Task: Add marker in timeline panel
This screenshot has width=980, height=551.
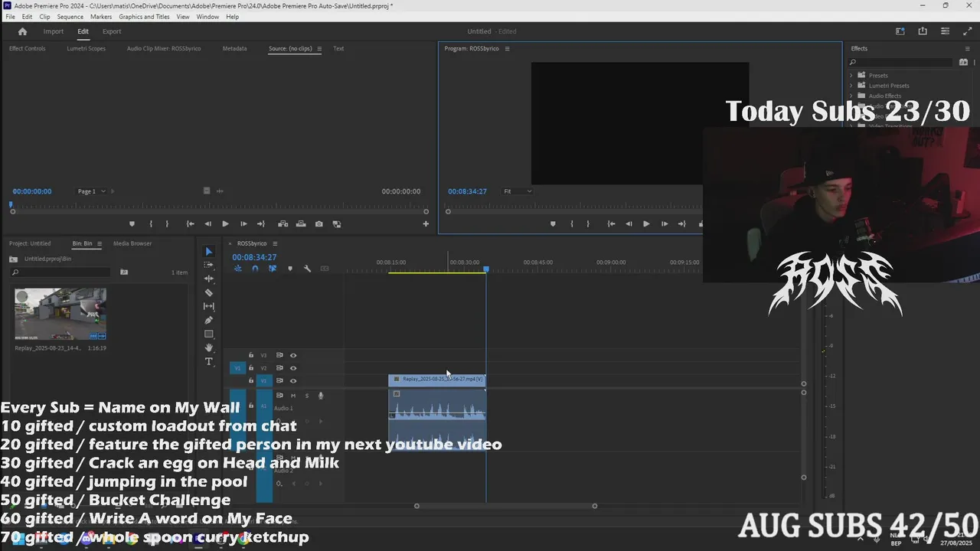Action: (x=289, y=269)
